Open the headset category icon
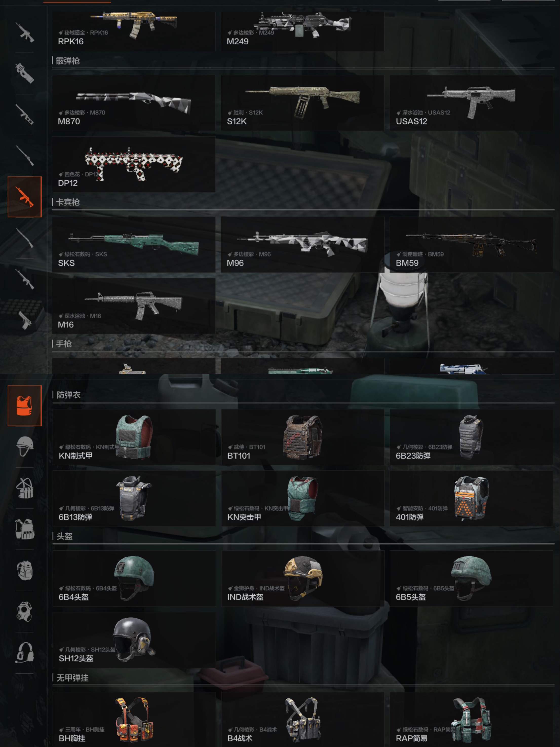 pyautogui.click(x=24, y=652)
